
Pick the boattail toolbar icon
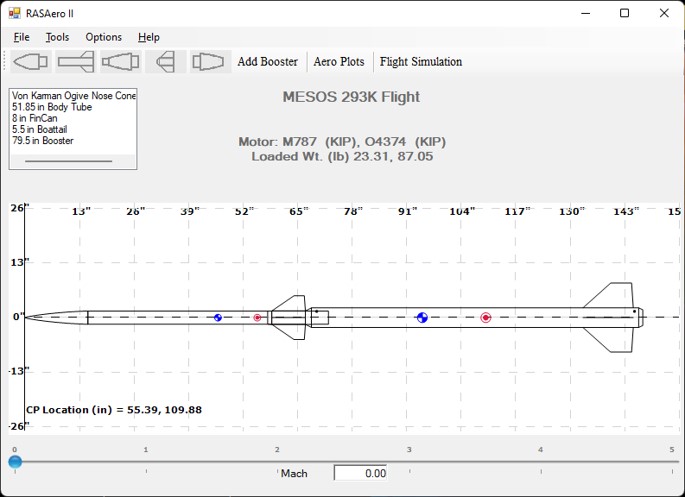pyautogui.click(x=211, y=62)
